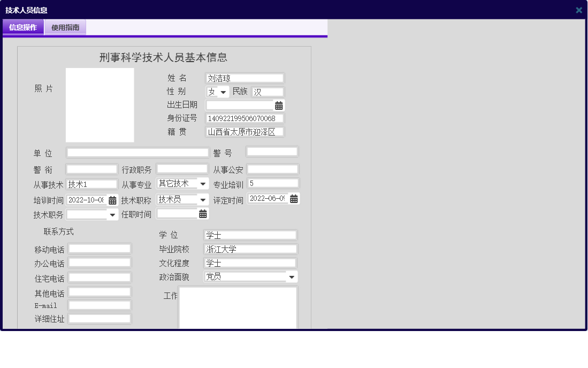Click the 毕业院校 field showing 浙江大学
This screenshot has width=588, height=368.
click(x=250, y=248)
